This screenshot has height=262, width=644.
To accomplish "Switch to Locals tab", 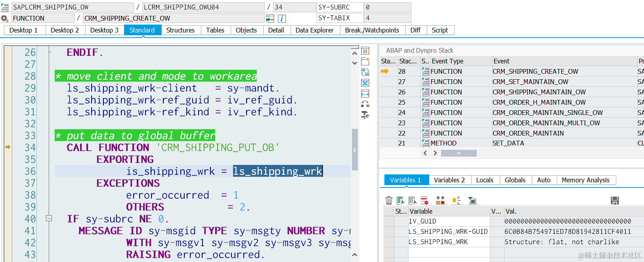I will coord(485,180).
